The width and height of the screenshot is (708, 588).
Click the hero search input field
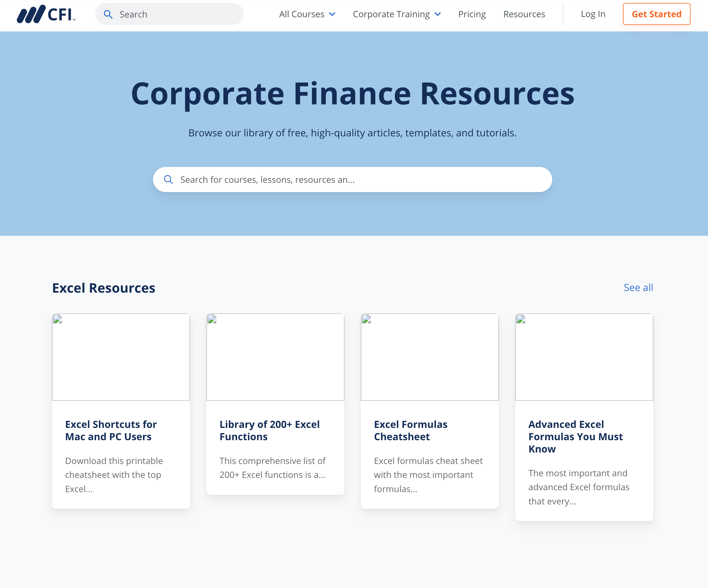click(353, 179)
